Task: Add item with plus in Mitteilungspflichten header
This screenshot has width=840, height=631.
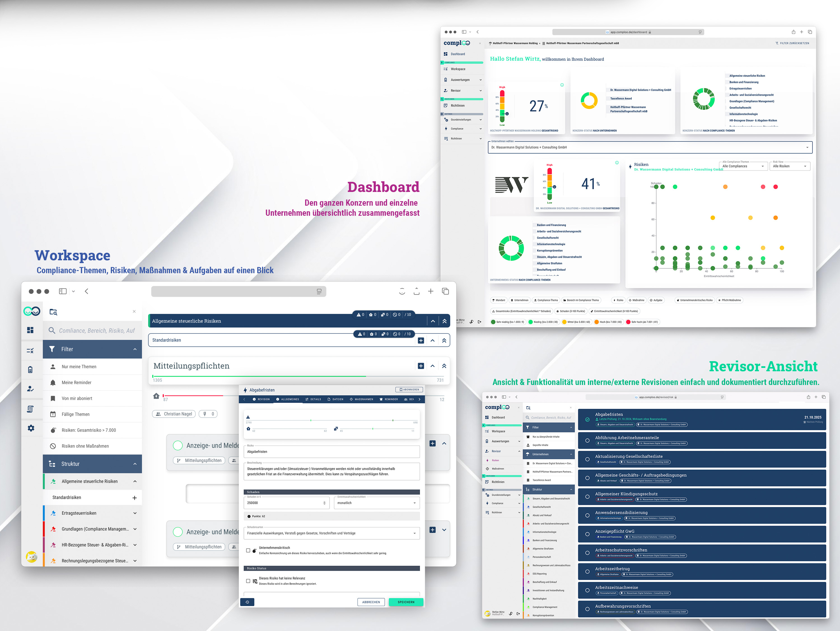Action: [x=421, y=366]
